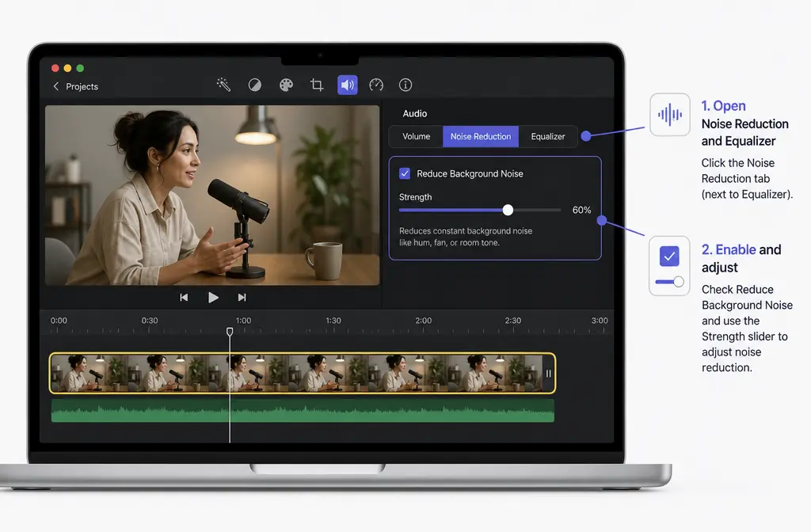
Task: Click the green audio waveform track
Action: [303, 411]
